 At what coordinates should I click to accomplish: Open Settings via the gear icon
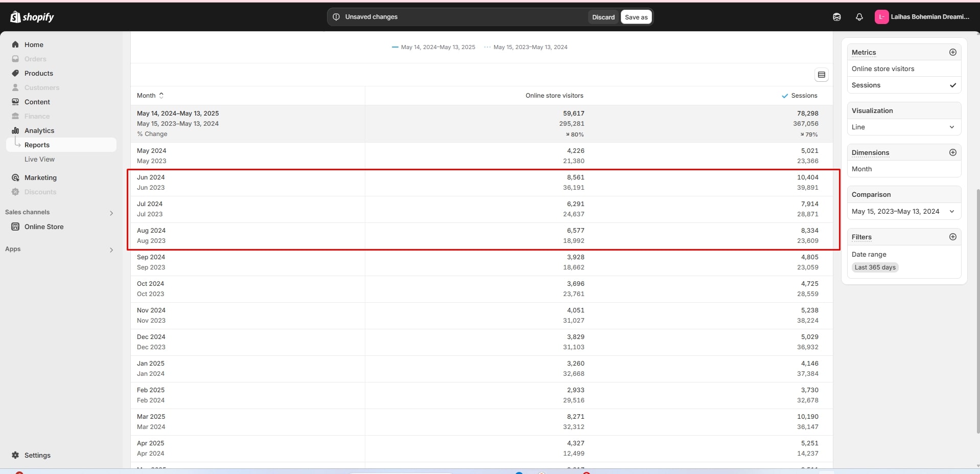(x=15, y=455)
